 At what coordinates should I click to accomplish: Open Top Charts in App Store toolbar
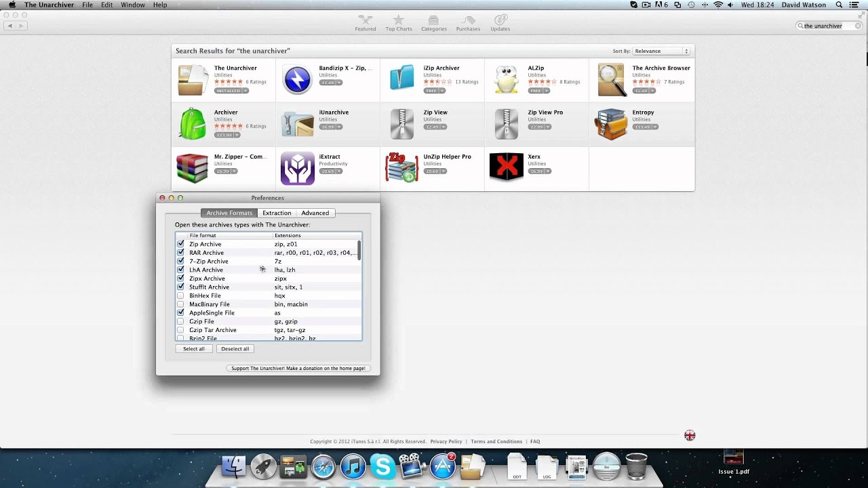point(399,24)
